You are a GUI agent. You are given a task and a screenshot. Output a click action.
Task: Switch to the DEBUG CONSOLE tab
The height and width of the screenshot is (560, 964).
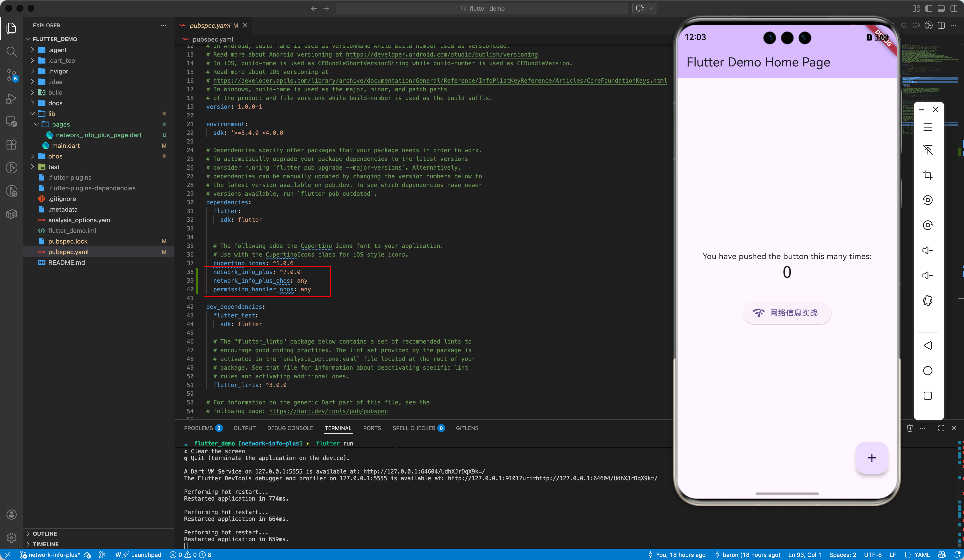[x=290, y=428]
